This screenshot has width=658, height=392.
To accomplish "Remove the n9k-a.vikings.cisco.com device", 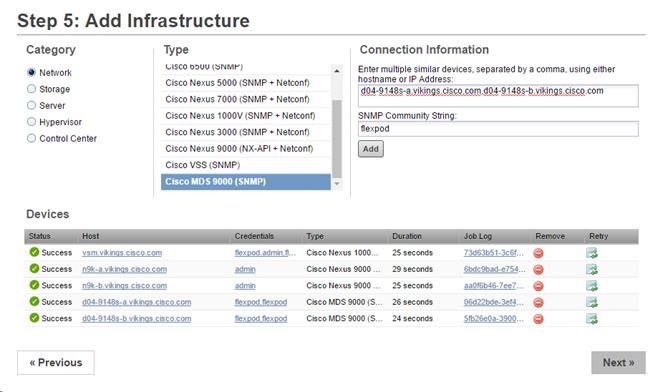I will click(538, 269).
